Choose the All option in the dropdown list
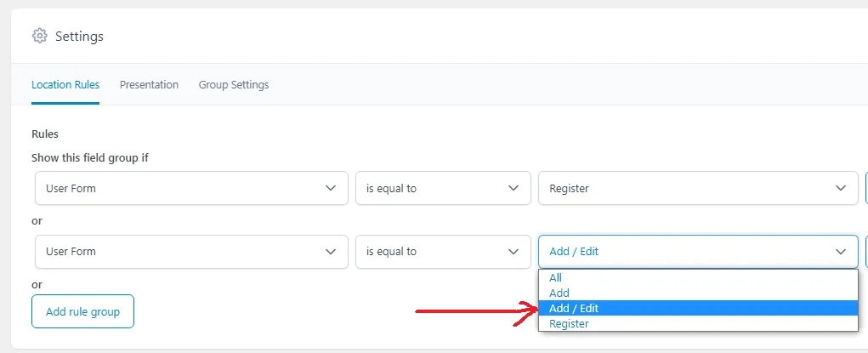The height and width of the screenshot is (353, 868). [698, 277]
